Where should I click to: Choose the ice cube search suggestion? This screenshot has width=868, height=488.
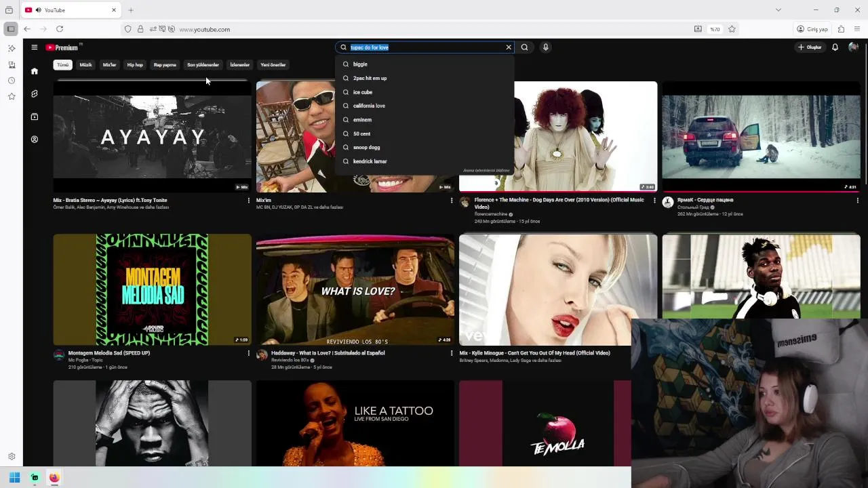[x=425, y=92]
